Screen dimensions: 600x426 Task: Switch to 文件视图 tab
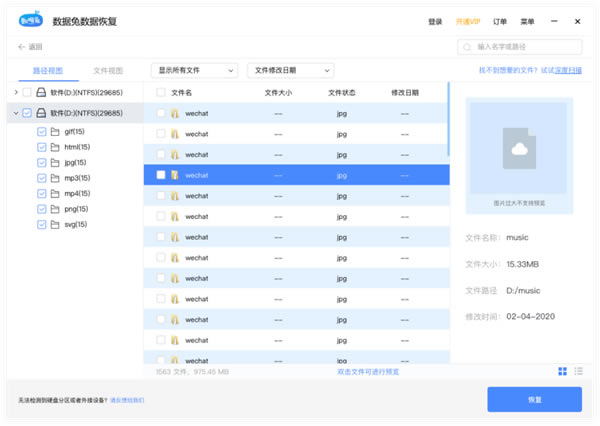point(108,71)
